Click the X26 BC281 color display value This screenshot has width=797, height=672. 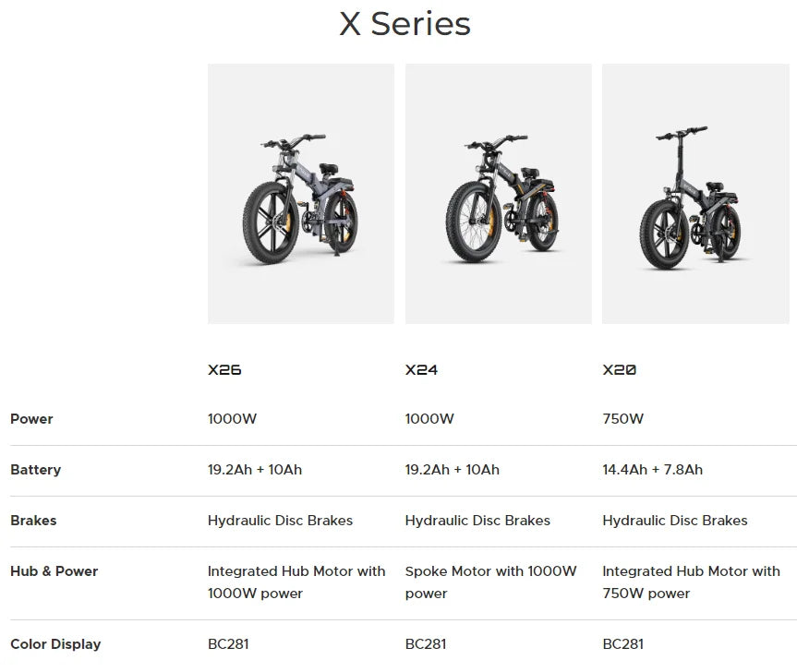tap(228, 644)
